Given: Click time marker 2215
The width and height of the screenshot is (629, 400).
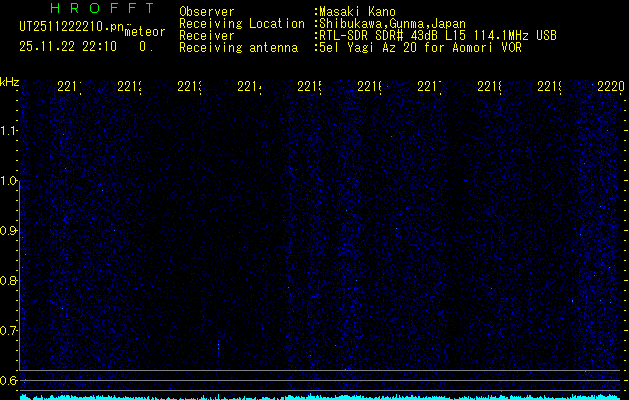Looking at the screenshot, I should [x=309, y=86].
